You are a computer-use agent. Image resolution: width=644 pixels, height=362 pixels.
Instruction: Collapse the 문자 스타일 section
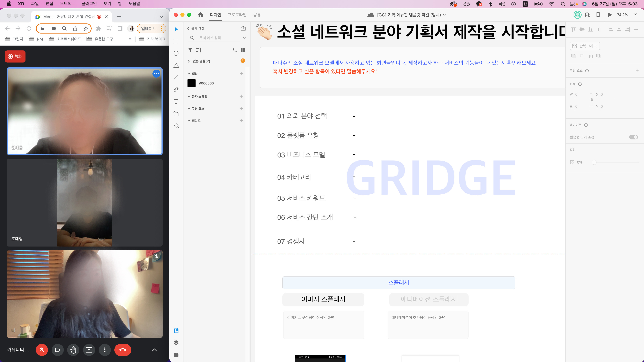tap(189, 96)
